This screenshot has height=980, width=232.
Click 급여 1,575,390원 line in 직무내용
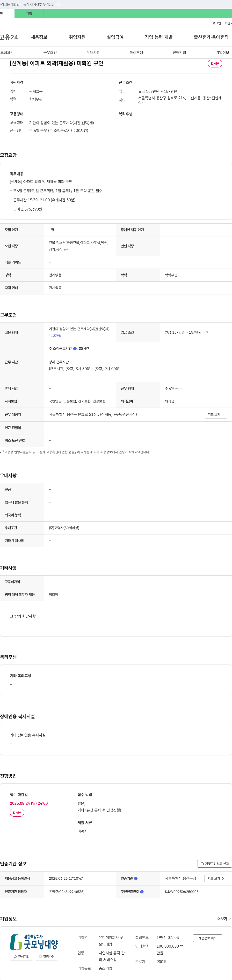coord(26,209)
